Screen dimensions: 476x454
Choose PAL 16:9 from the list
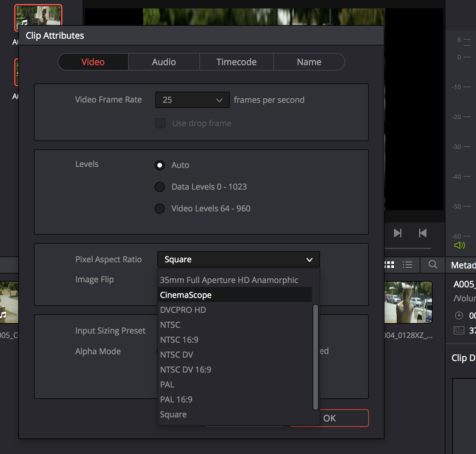point(176,399)
